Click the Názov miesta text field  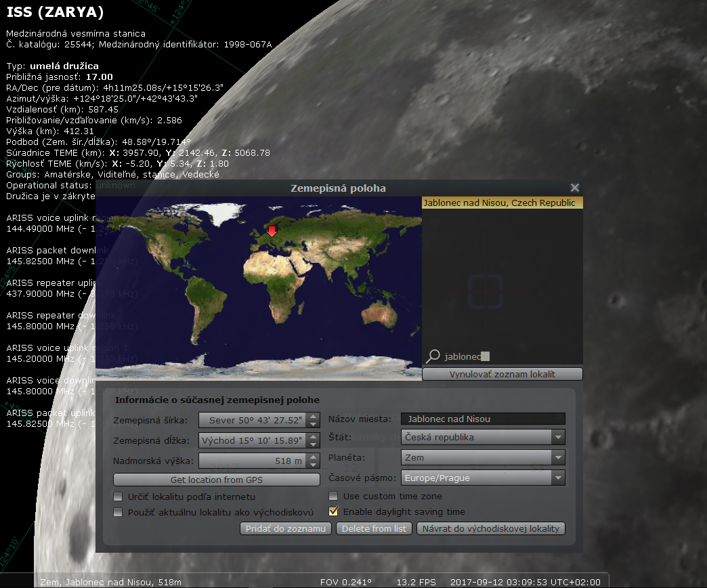[483, 419]
